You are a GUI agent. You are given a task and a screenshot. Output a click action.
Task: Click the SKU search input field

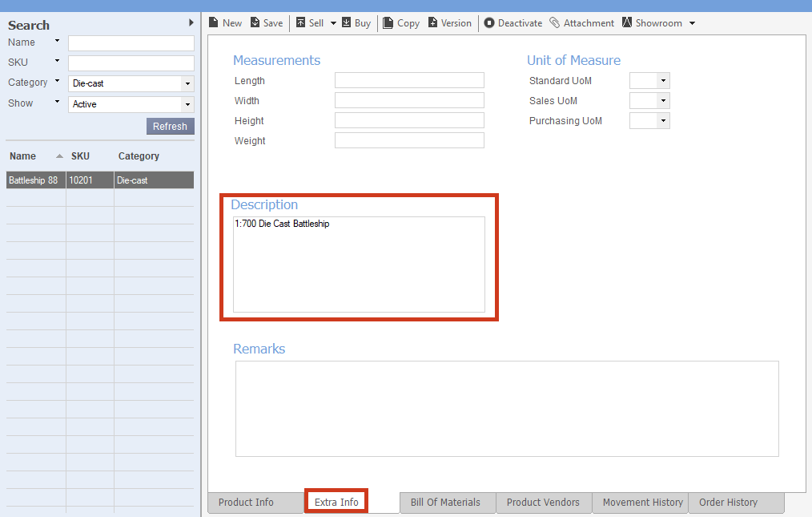click(131, 63)
